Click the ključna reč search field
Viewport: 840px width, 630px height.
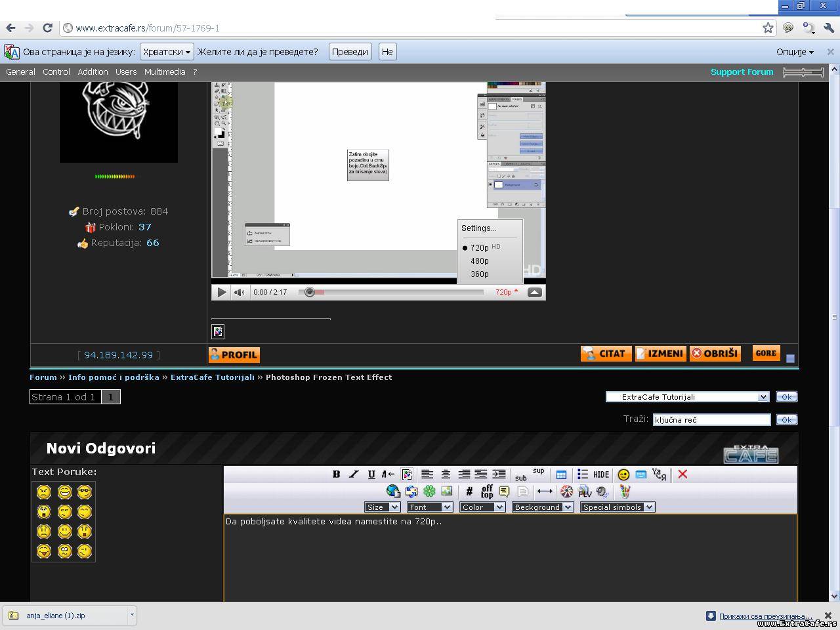coord(711,420)
